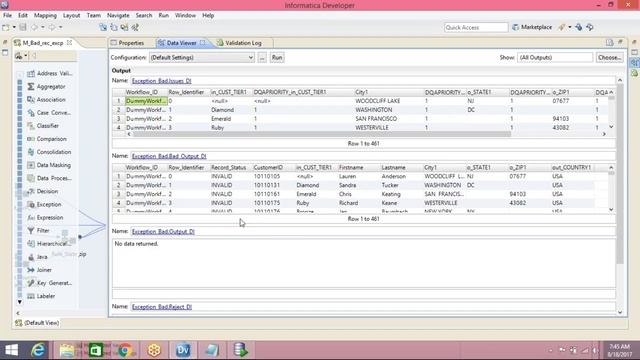The width and height of the screenshot is (640, 360).
Task: Click the Choose... button
Action: (x=609, y=58)
